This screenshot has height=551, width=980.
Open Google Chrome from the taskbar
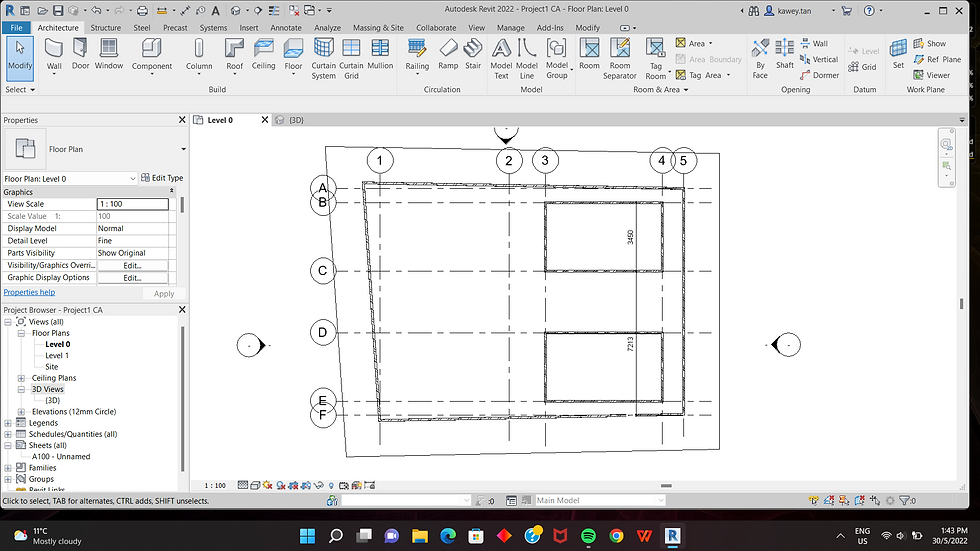(x=616, y=535)
